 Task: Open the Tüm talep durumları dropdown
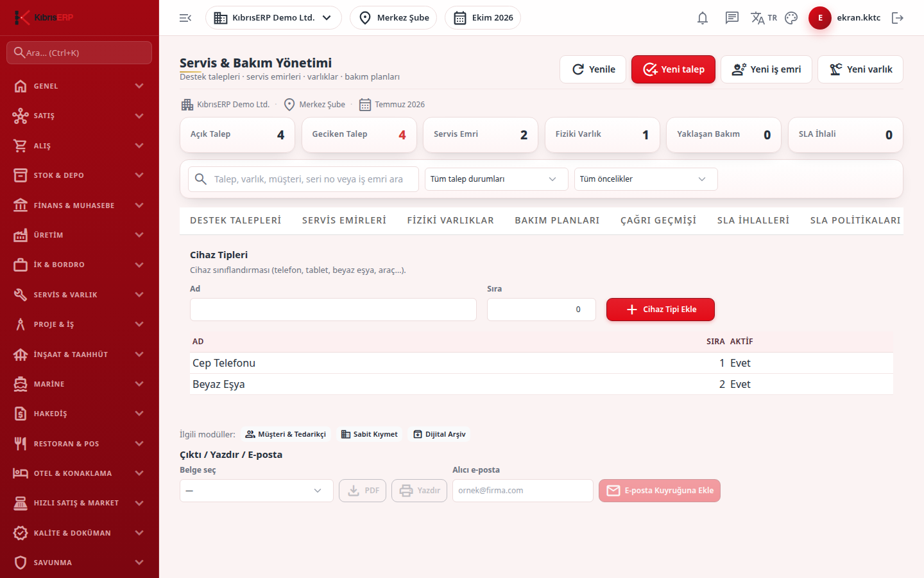(x=497, y=179)
